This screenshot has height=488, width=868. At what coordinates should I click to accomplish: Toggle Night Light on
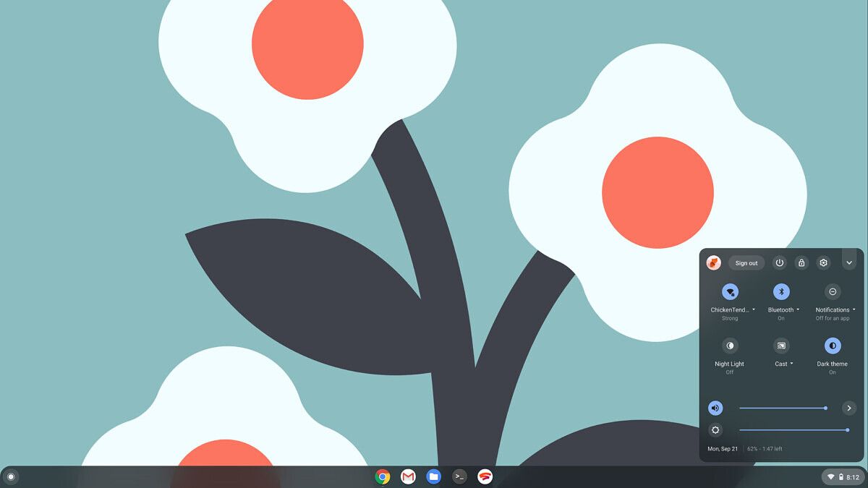click(729, 346)
